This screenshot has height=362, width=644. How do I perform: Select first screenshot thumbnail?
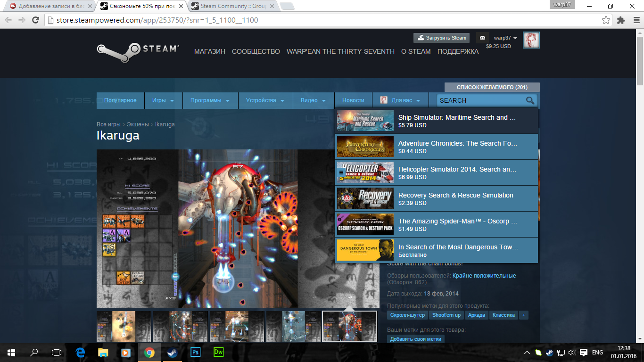tap(124, 326)
